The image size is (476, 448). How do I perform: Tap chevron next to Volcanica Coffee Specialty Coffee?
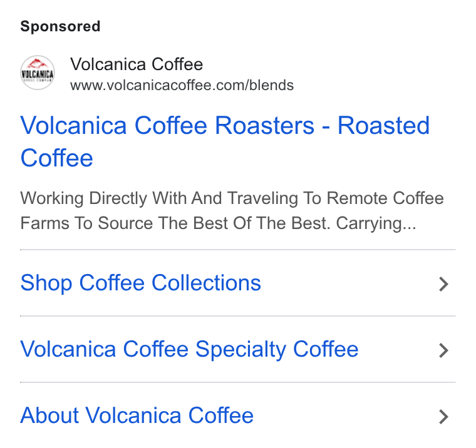coord(443,350)
